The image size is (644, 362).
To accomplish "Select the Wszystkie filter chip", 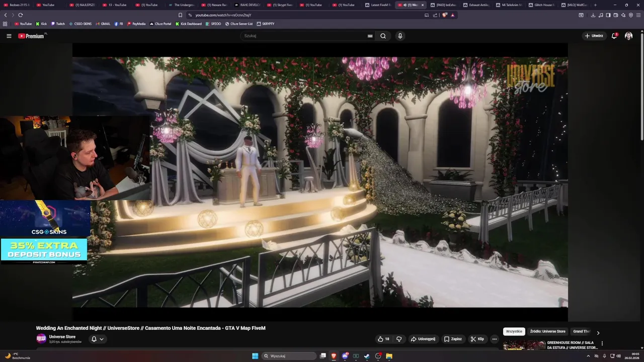I will pyautogui.click(x=514, y=331).
